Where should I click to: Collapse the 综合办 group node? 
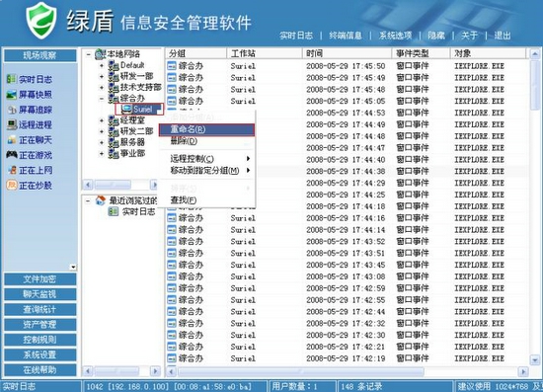pyautogui.click(x=102, y=99)
